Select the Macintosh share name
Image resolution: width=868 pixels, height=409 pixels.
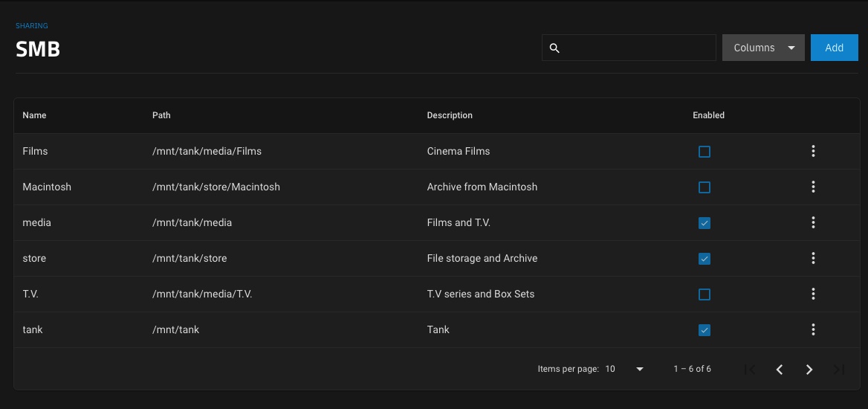pyautogui.click(x=47, y=187)
